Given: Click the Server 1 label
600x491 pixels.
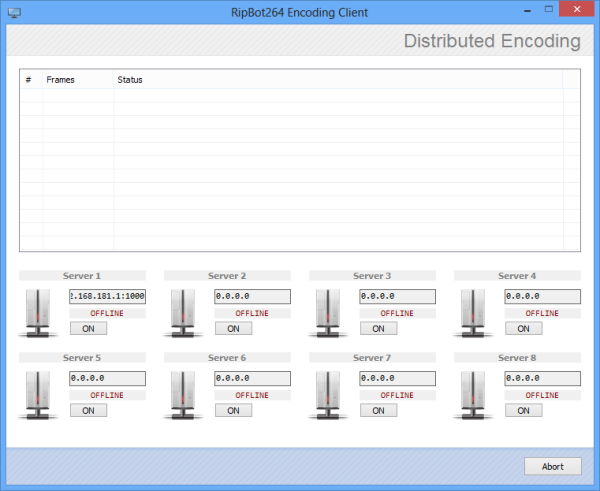Looking at the screenshot, I should click(82, 276).
